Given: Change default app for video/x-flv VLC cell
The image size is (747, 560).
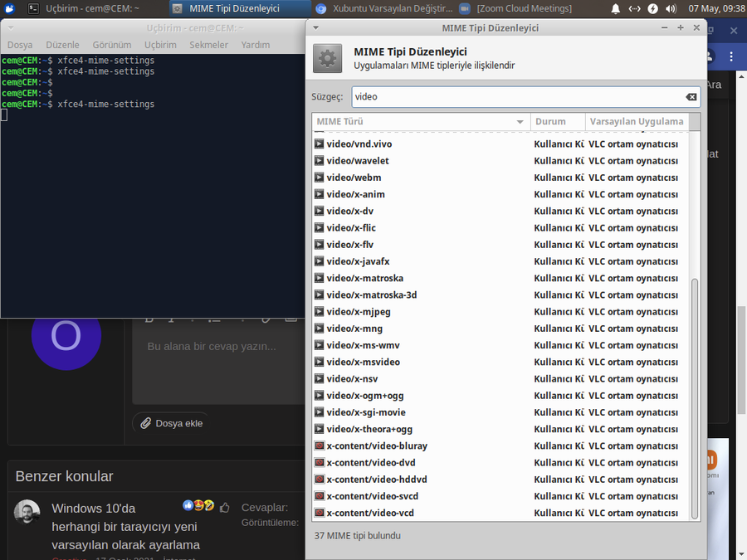Looking at the screenshot, I should tap(633, 244).
